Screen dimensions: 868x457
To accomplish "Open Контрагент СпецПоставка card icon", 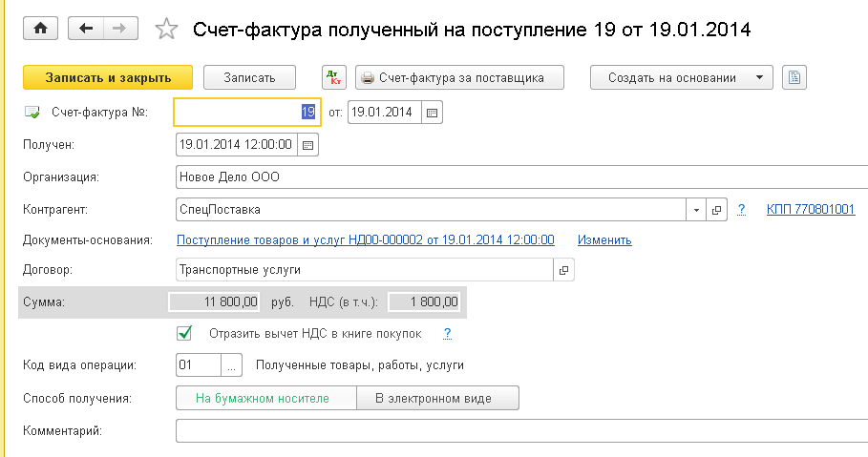I will tap(716, 210).
